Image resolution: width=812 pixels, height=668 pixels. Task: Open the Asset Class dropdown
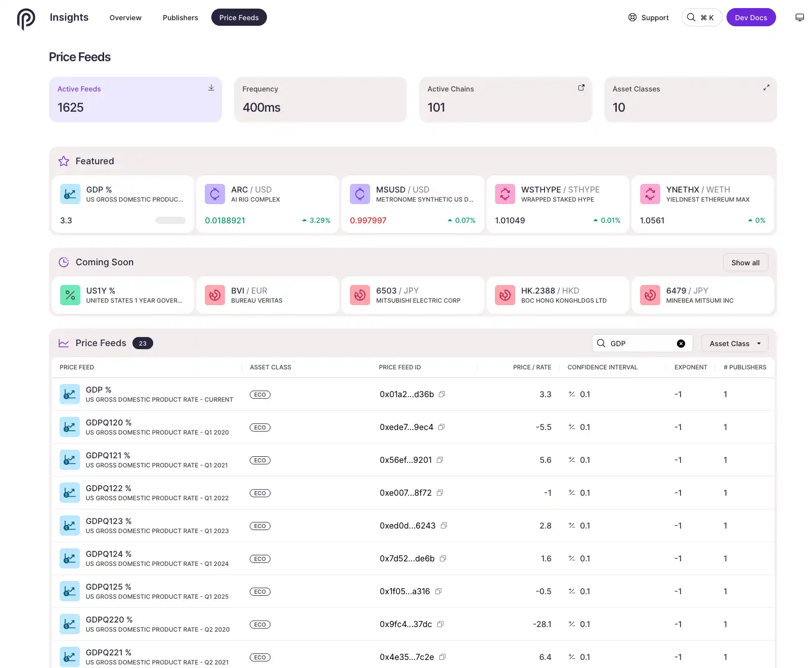tap(734, 344)
